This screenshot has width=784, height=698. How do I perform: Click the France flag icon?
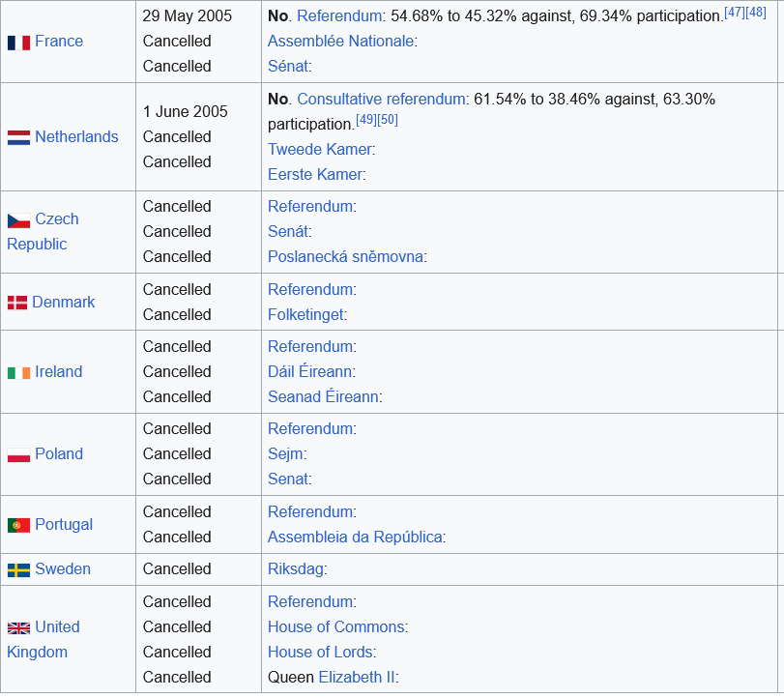coord(18,43)
